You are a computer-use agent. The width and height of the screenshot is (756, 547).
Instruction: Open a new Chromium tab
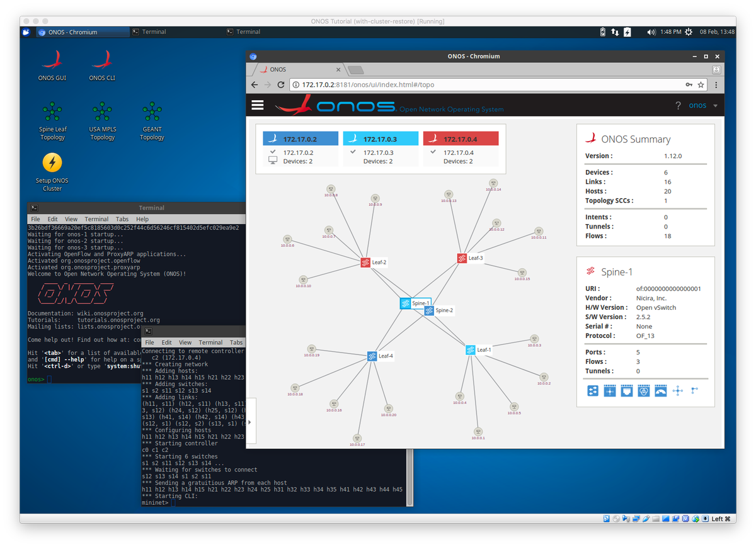tap(355, 70)
